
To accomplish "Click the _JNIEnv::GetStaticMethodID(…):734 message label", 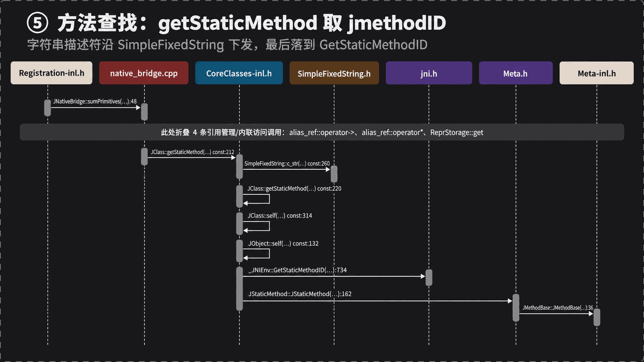I will coord(297,270).
